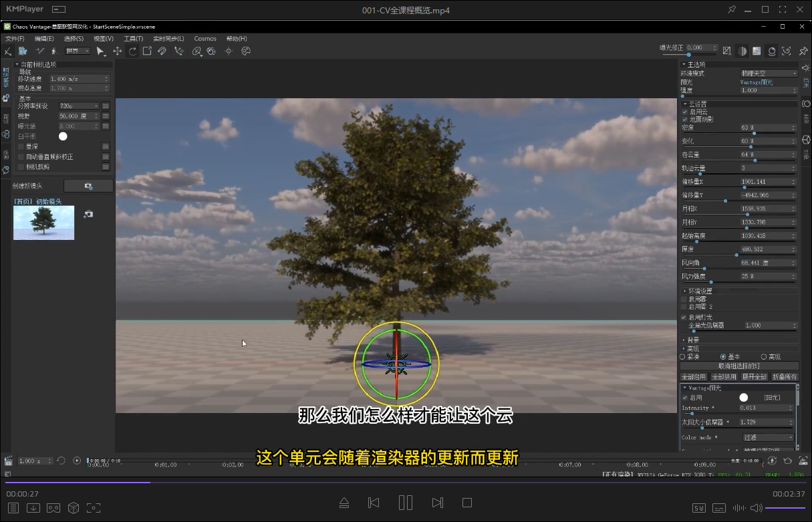This screenshot has width=812, height=522.
Task: Click the 全部启用 button
Action: pyautogui.click(x=694, y=377)
